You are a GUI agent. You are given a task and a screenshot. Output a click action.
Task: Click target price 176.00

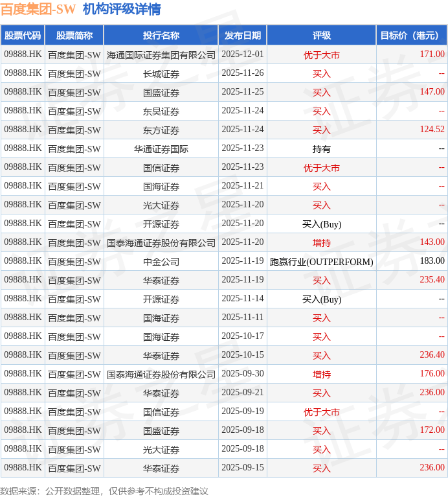(x=432, y=373)
